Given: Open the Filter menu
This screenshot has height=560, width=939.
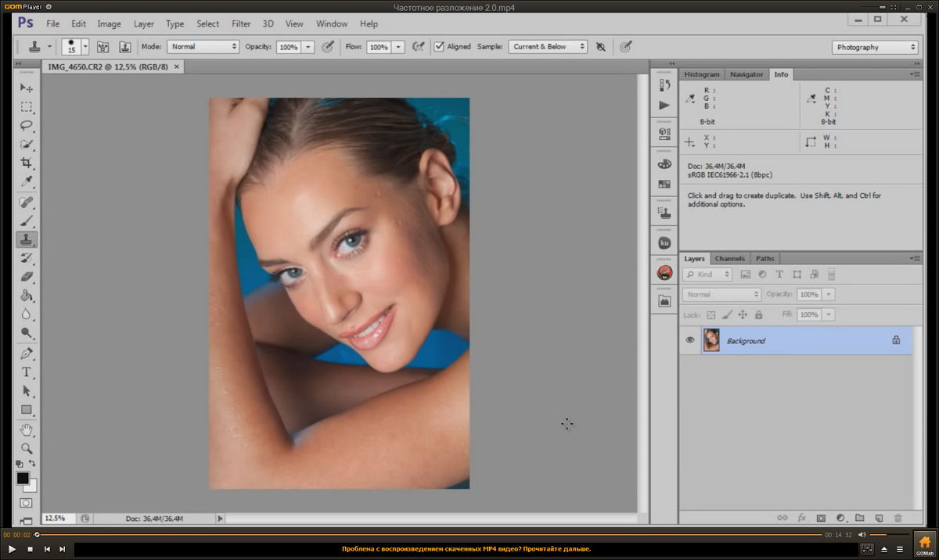Looking at the screenshot, I should pos(241,23).
